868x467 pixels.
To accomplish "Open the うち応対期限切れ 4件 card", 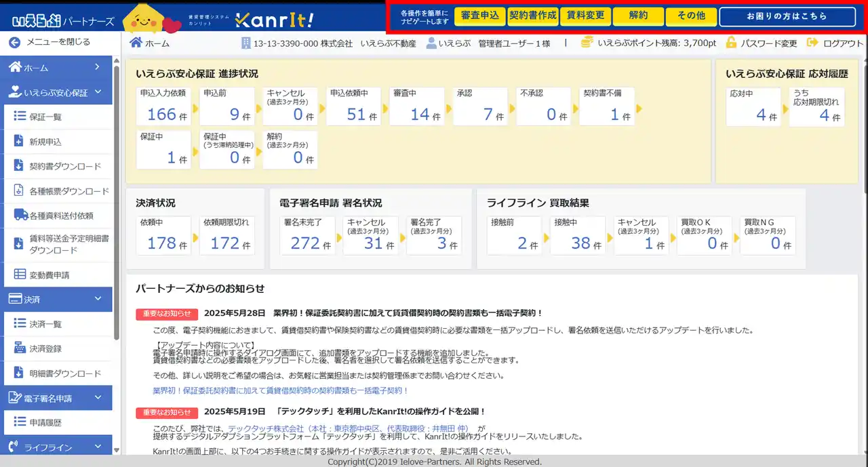I will pyautogui.click(x=817, y=106).
